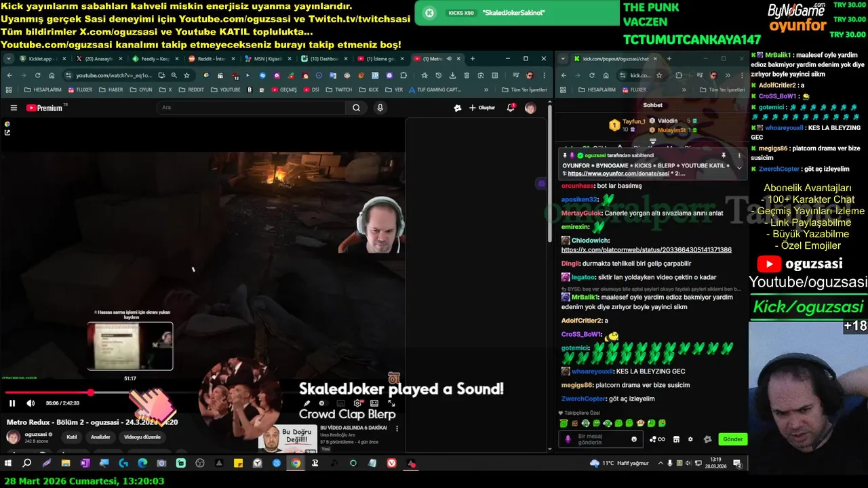Mute the YouTube player volume

click(x=31, y=403)
